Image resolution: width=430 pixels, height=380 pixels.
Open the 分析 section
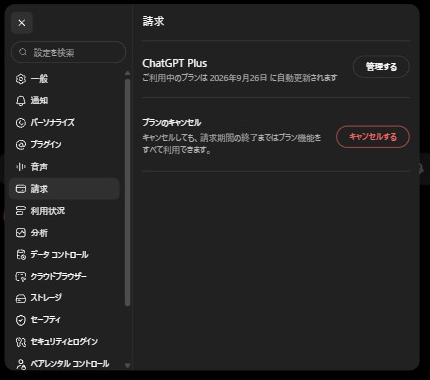click(x=64, y=233)
